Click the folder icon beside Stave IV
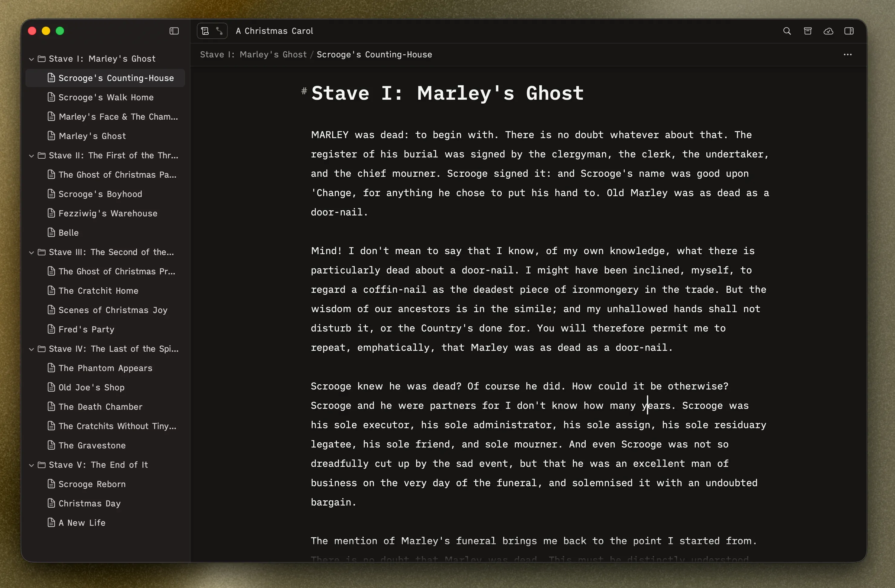This screenshot has height=588, width=895. [42, 349]
